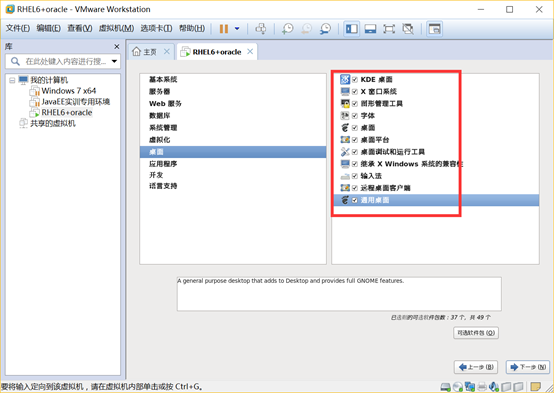
Task: Close the 主页 tab
Action: coord(166,52)
